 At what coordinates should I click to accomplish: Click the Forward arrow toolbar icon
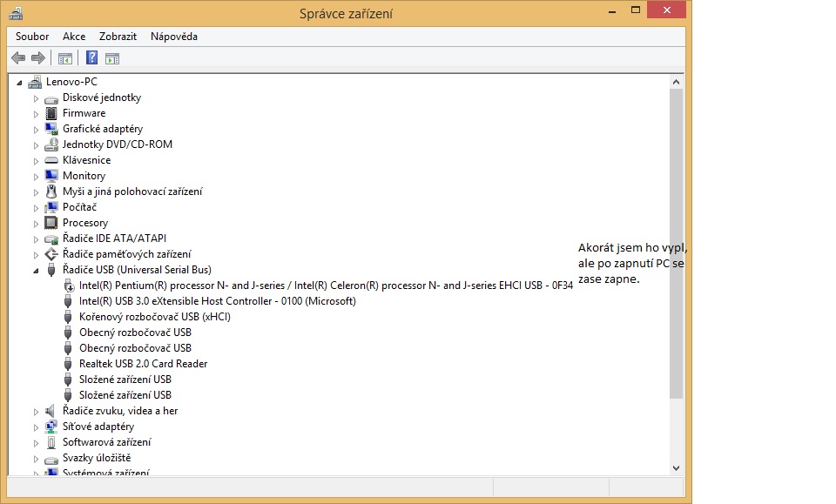[37, 58]
